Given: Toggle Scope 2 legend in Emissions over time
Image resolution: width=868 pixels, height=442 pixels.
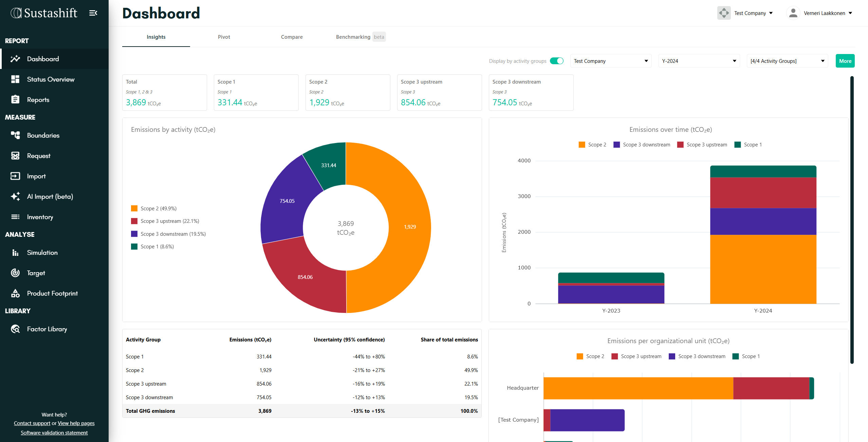Looking at the screenshot, I should [592, 145].
